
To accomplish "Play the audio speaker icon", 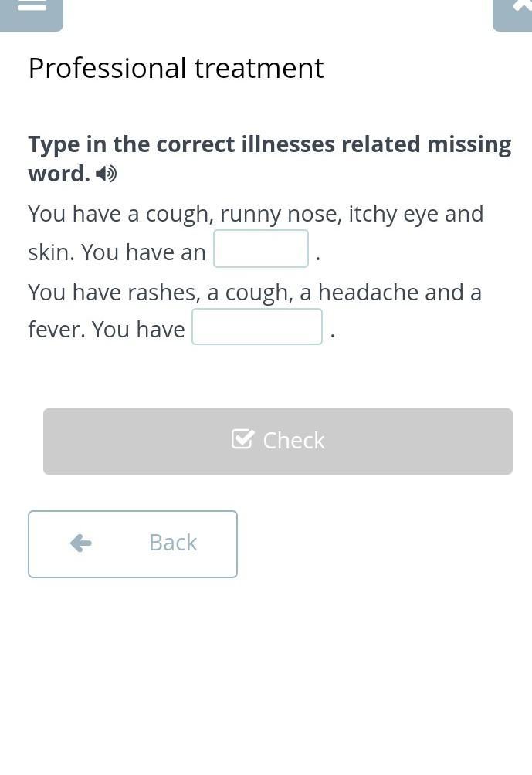I will point(107,174).
